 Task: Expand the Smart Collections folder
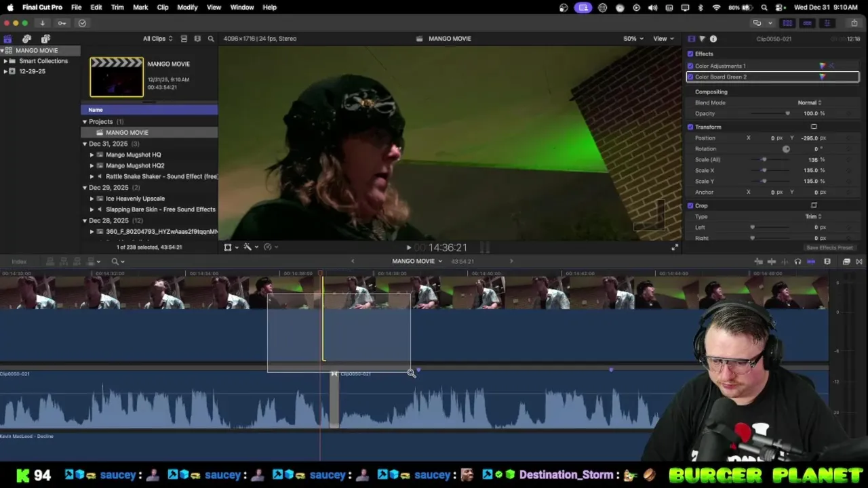5,61
